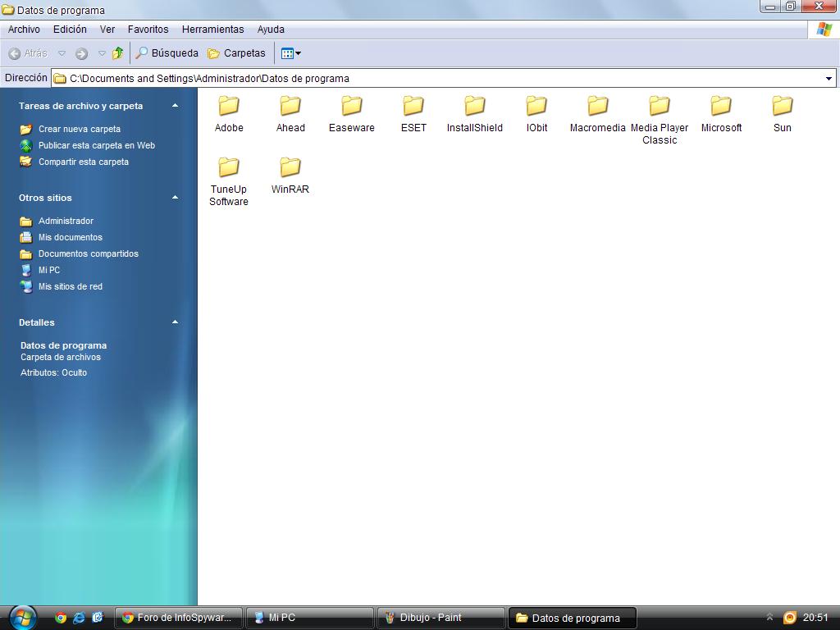Click the orange system tray icon
840x630 pixels.
790,618
